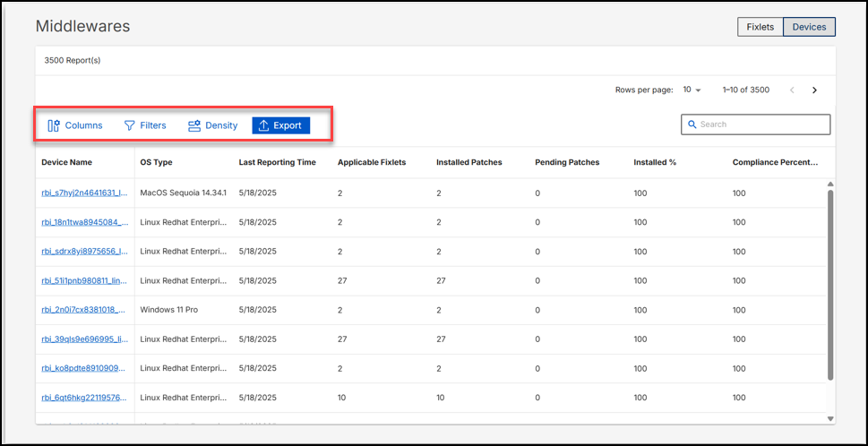The height and width of the screenshot is (446, 868).
Task: Click Applicable Fixlets '2' in rbi_ko8pdte8910909 row
Action: point(339,368)
